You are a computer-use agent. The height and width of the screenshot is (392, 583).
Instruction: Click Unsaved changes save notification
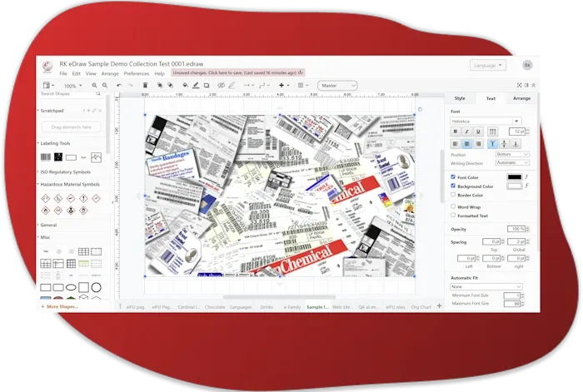pos(238,73)
